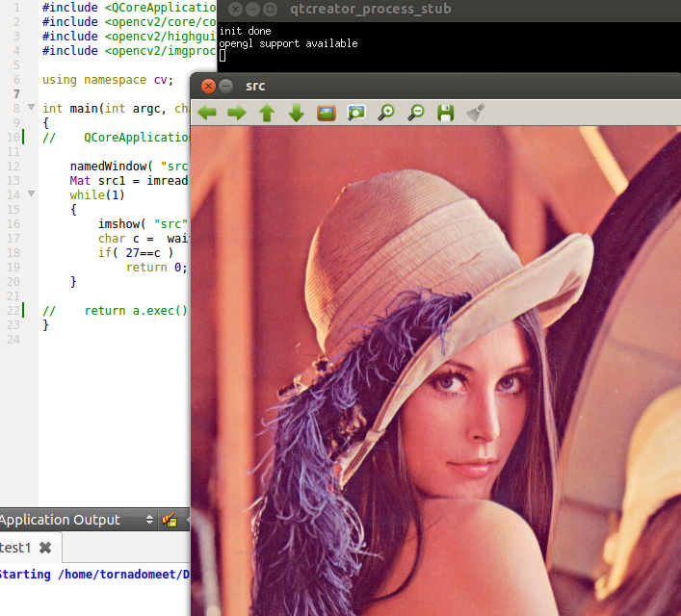This screenshot has width=681, height=616.
Task: Click the pan right arrow in src window
Action: tap(237, 113)
